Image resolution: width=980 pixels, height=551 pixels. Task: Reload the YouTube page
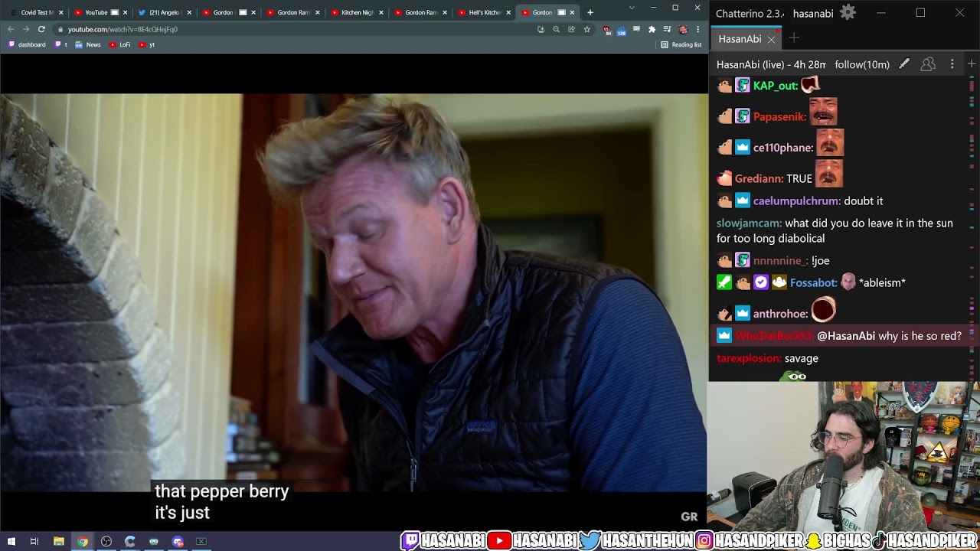pos(41,29)
